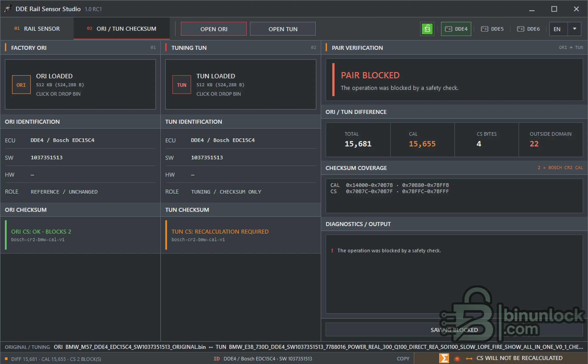
Task: Click the DDE6 chip icon
Action: pyautogui.click(x=521, y=29)
